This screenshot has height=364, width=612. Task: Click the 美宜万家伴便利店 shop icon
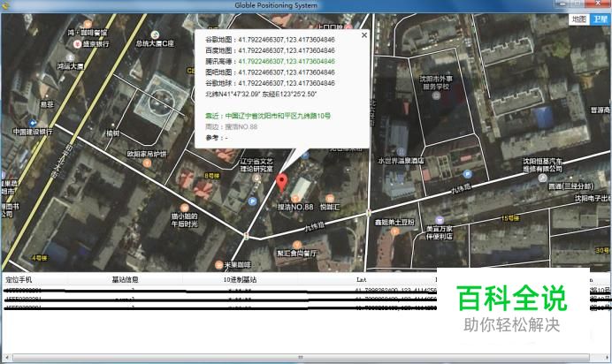(x=440, y=220)
